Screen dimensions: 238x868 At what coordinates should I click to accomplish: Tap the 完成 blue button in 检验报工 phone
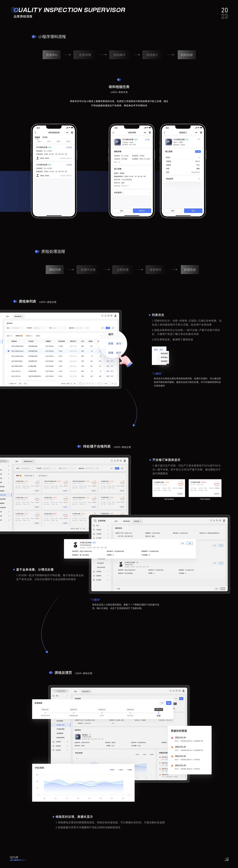pos(193,211)
